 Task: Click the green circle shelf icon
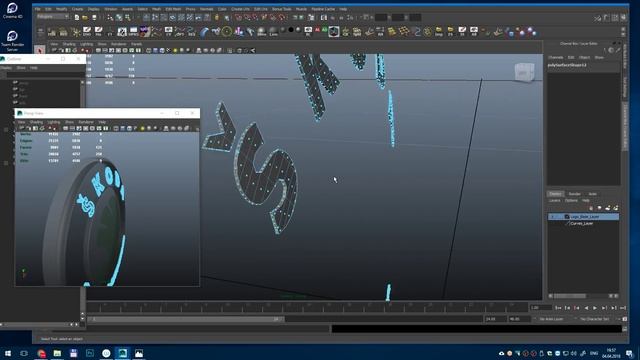pos(227,31)
